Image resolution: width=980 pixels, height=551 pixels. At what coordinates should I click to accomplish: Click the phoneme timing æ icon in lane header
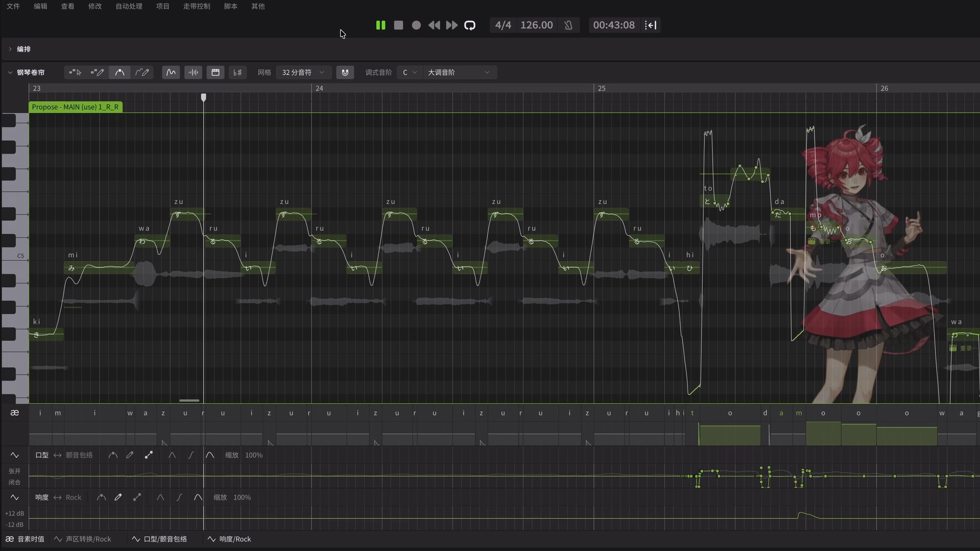15,413
